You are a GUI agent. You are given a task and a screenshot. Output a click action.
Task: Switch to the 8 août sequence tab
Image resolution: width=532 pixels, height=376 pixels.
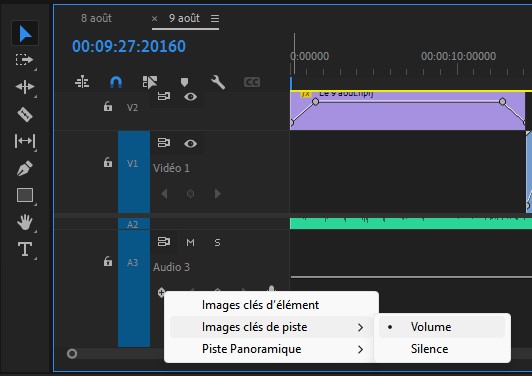coord(96,18)
